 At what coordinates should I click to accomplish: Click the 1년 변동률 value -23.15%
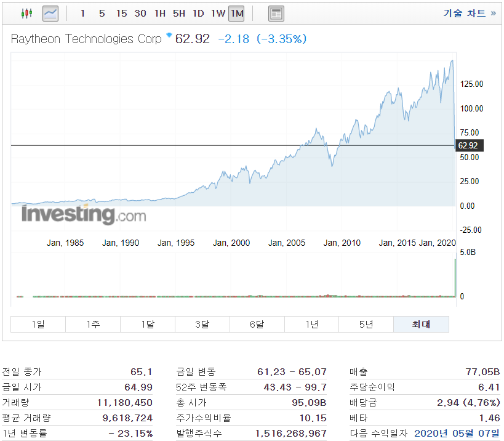point(130,434)
